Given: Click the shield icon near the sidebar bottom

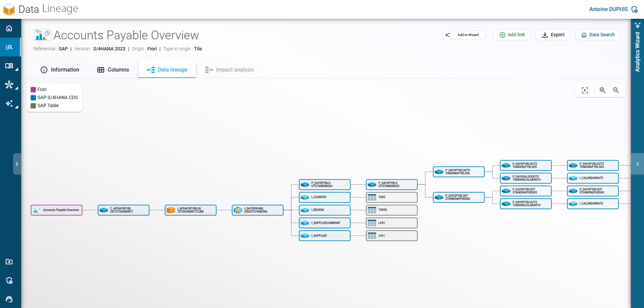Looking at the screenshot, I should click(9, 281).
